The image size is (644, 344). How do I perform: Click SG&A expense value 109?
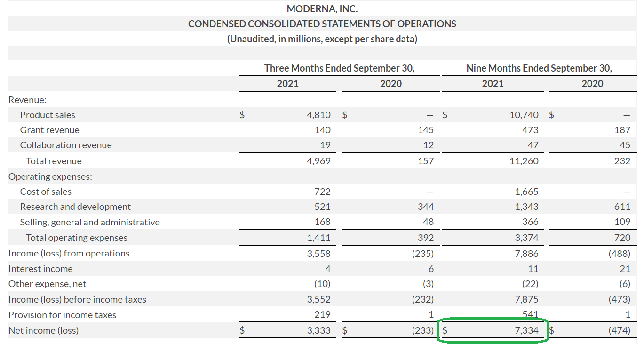pyautogui.click(x=622, y=222)
